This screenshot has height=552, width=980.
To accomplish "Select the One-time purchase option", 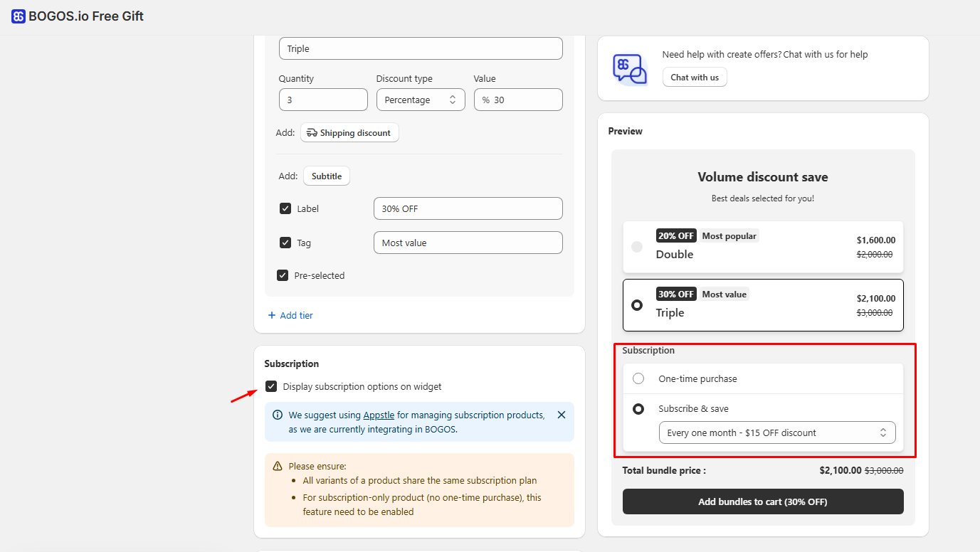I will [638, 378].
